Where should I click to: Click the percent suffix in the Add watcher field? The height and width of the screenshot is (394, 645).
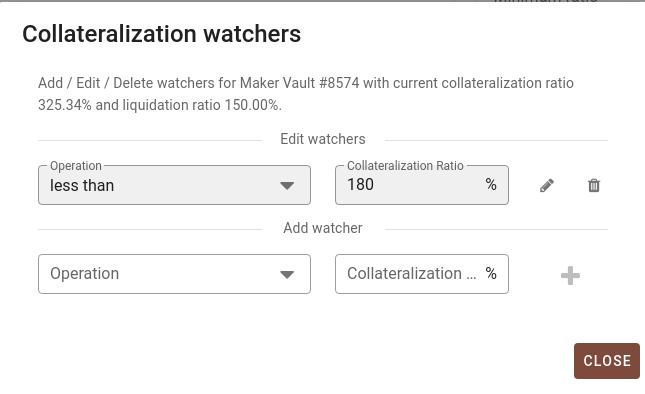(491, 273)
